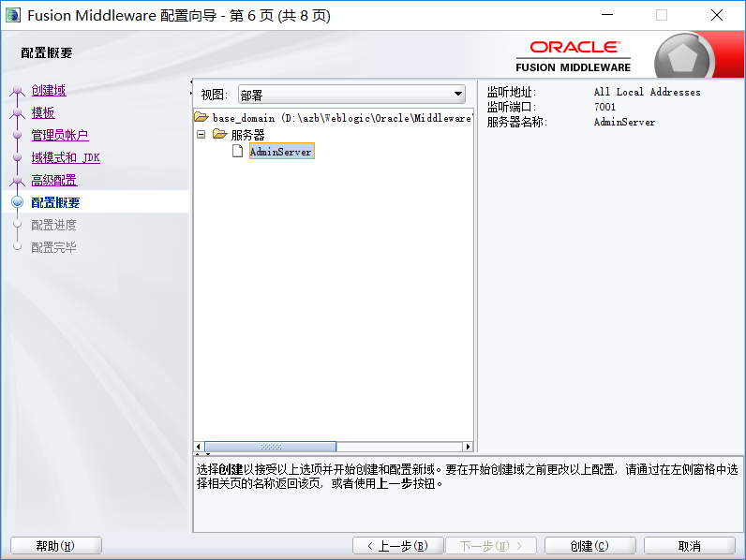746x560 pixels.
Task: Click the 域模式和 JDK step marker icon
Action: coord(18,157)
